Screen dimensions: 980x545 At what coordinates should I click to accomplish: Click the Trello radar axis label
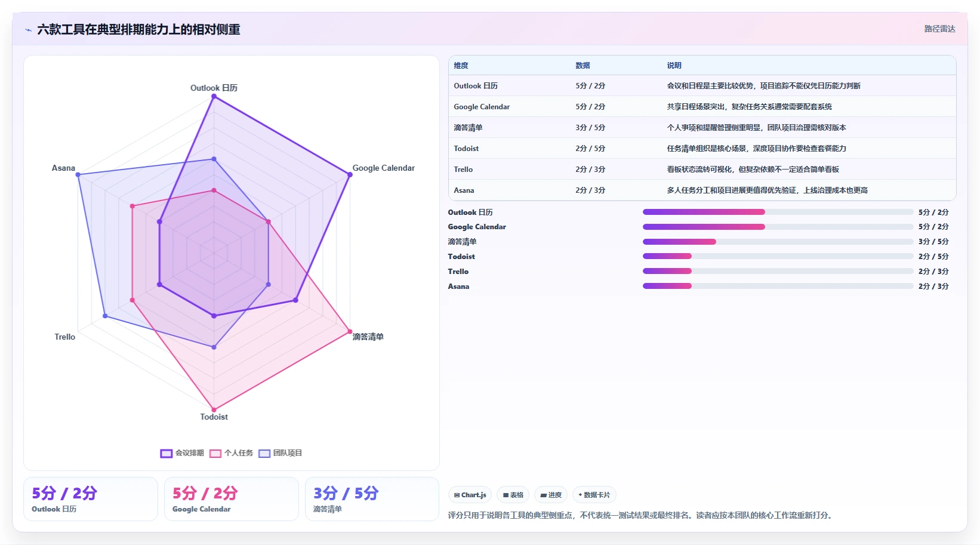click(65, 337)
